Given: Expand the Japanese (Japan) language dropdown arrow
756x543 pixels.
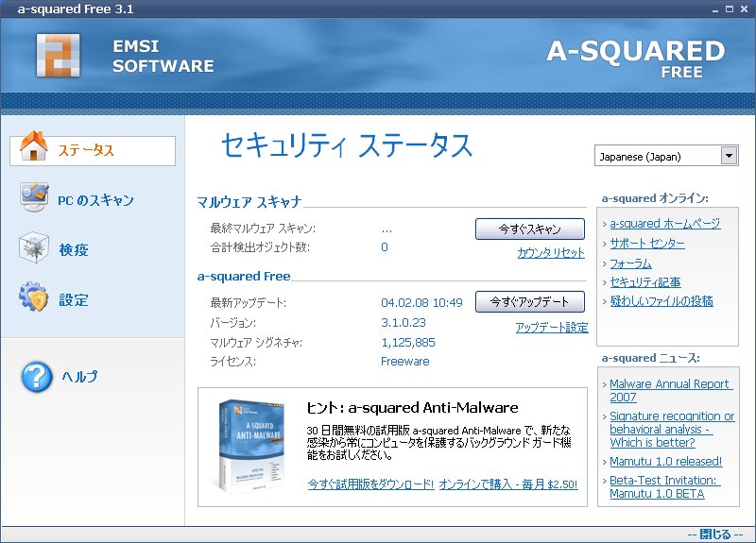Looking at the screenshot, I should point(729,156).
